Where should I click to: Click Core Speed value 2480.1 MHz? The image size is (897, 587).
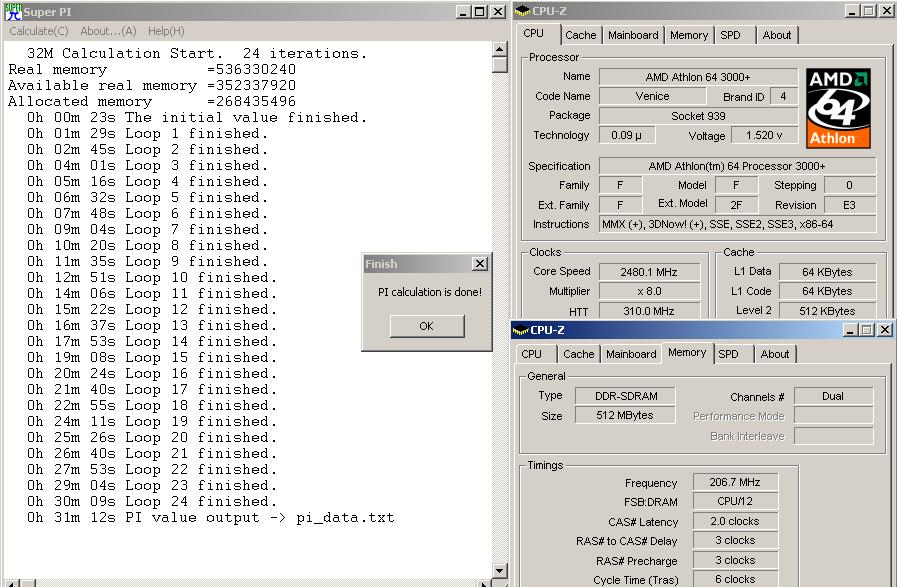click(649, 272)
